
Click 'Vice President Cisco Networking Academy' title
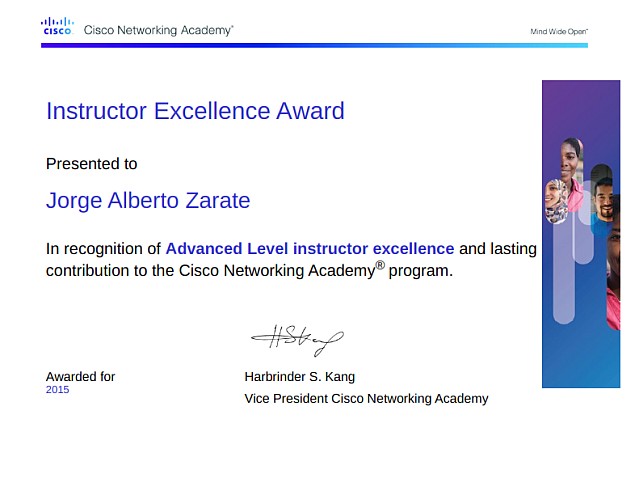366,398
